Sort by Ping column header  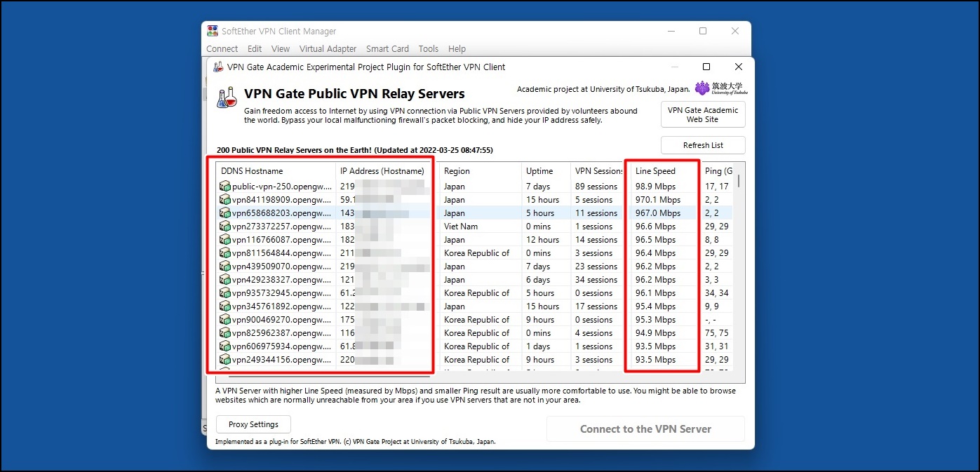(x=717, y=171)
